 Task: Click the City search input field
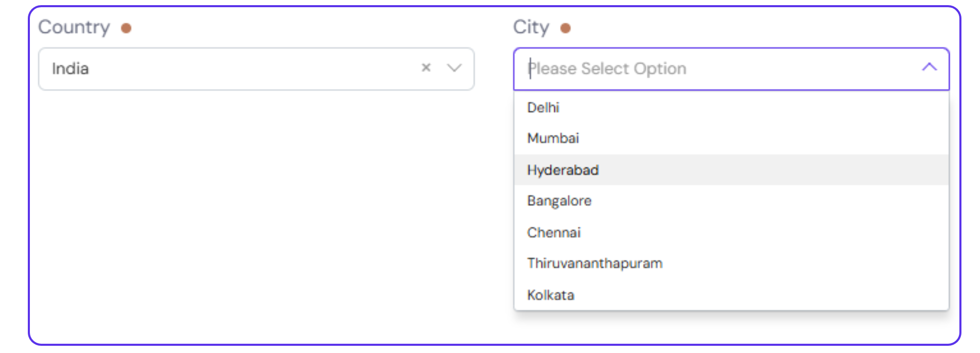[773, 69]
